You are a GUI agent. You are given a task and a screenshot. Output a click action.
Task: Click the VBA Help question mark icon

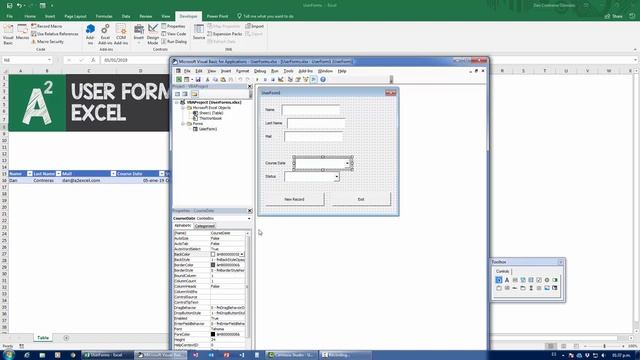[x=323, y=80]
